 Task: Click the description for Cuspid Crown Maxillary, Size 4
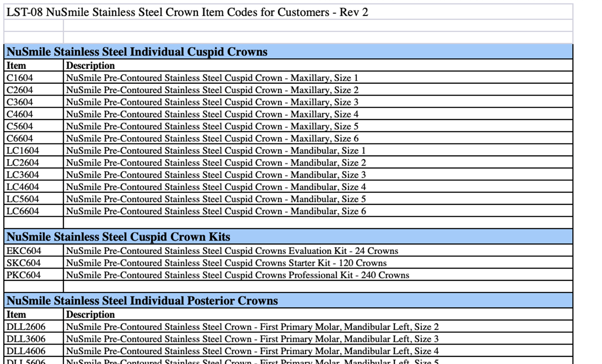coord(318,114)
